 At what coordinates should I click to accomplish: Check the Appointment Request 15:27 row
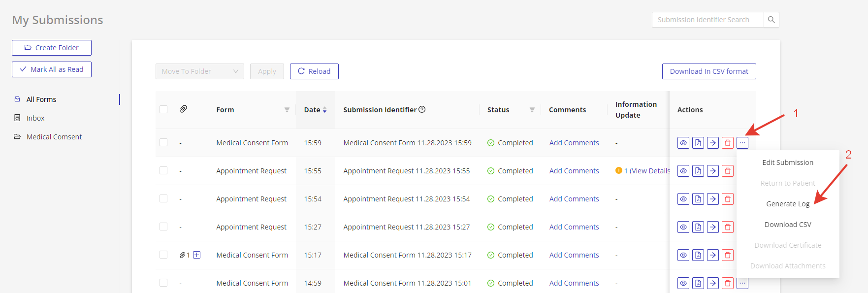click(x=163, y=227)
